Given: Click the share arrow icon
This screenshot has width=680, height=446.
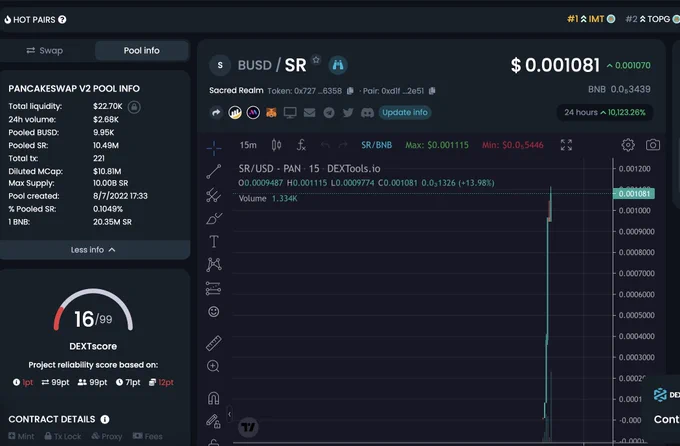Looking at the screenshot, I should click(x=216, y=113).
